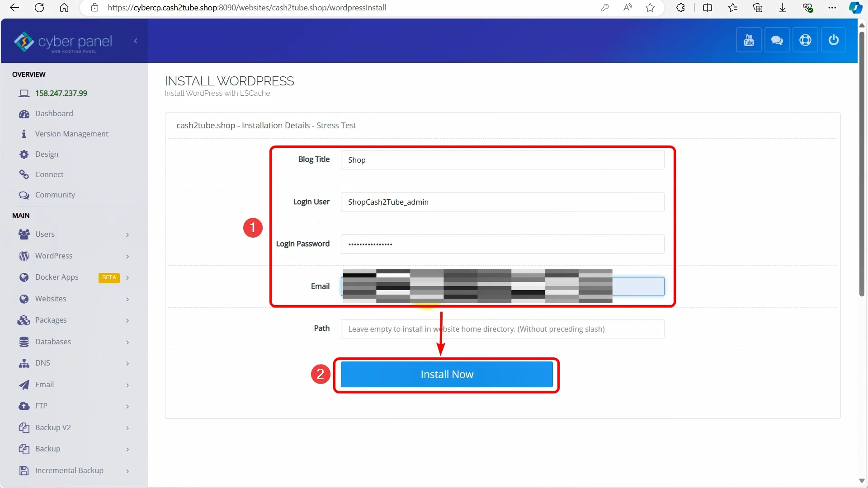Click the Dashboard icon in sidebar
Viewport: 868px width, 488px height.
coord(24,114)
